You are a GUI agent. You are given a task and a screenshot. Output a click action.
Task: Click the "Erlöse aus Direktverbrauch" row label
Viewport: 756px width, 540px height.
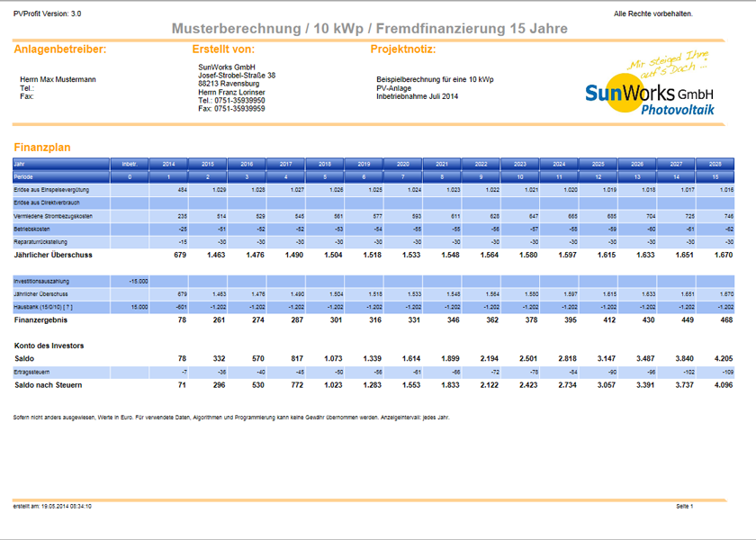pos(47,203)
